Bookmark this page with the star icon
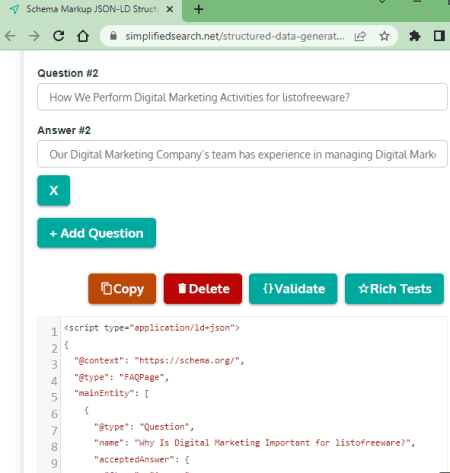The height and width of the screenshot is (473, 450). coord(384,36)
